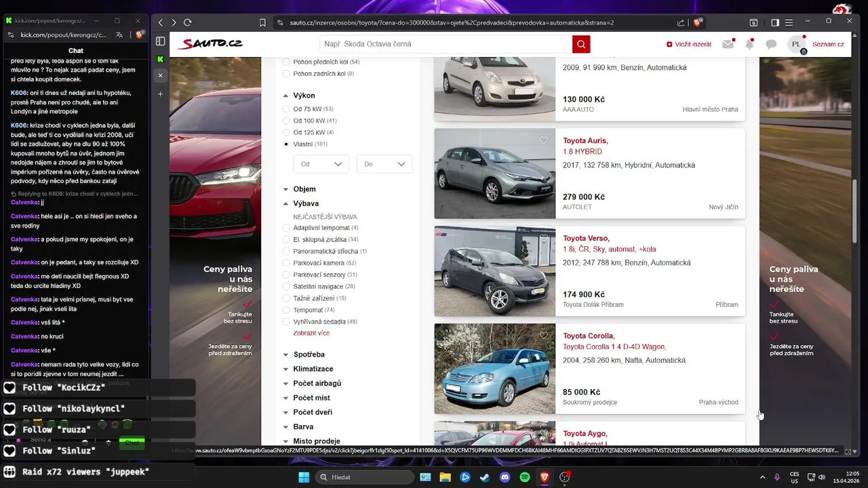Bookmark this page with the bookmark icon

[262, 22]
